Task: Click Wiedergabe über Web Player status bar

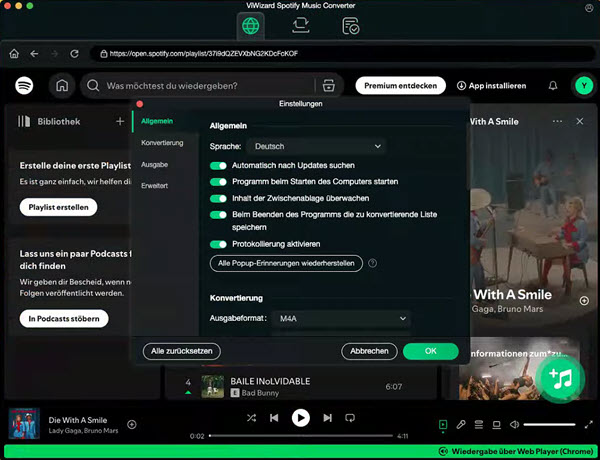Action: (300, 451)
